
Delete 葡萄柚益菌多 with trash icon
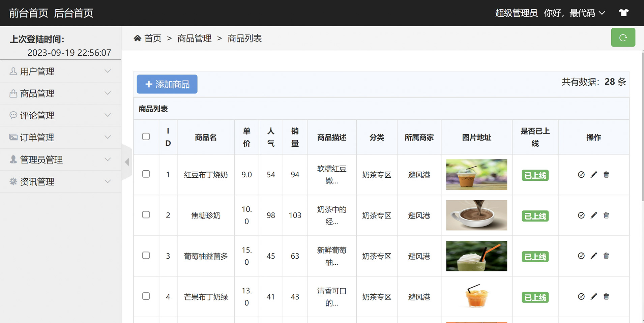[x=606, y=256]
